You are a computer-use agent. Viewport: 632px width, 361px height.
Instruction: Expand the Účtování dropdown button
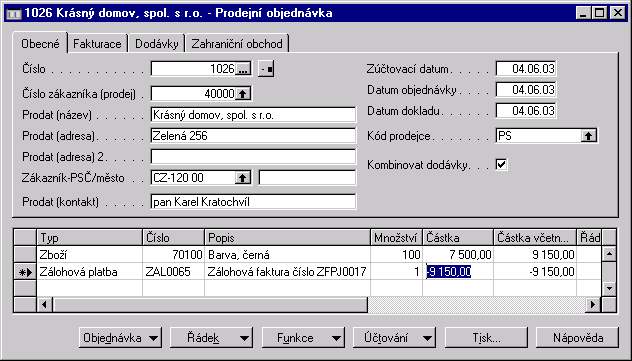pyautogui.click(x=394, y=338)
